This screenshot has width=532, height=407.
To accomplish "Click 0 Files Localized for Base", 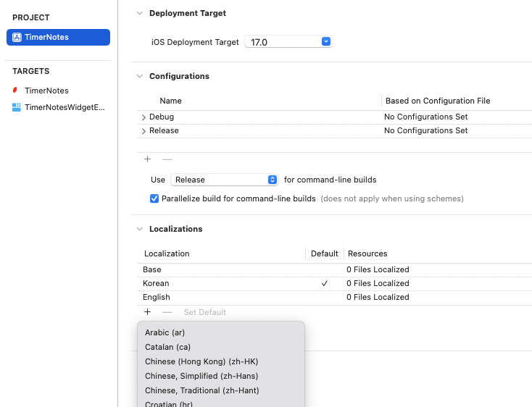I will [x=378, y=269].
